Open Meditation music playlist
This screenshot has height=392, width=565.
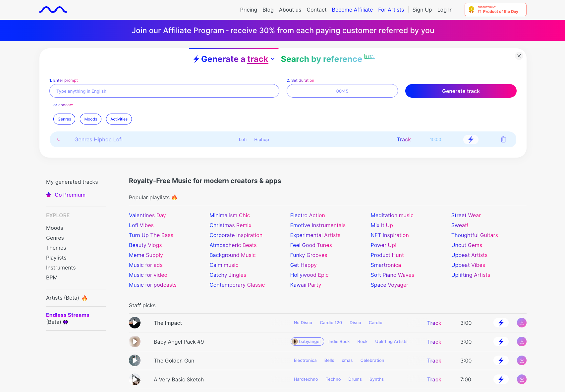(x=392, y=215)
